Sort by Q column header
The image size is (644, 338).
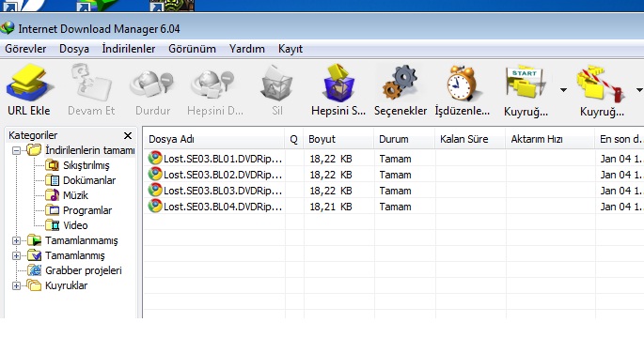294,139
